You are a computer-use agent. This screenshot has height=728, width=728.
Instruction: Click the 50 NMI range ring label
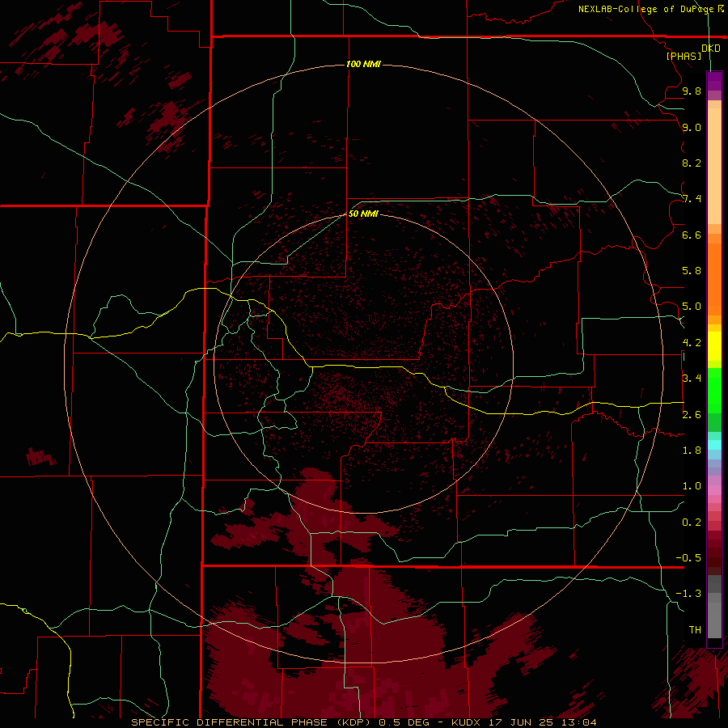coord(363,214)
